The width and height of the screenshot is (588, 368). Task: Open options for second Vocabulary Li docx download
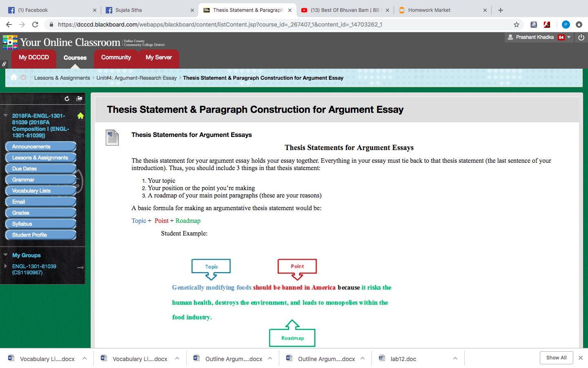tap(177, 359)
